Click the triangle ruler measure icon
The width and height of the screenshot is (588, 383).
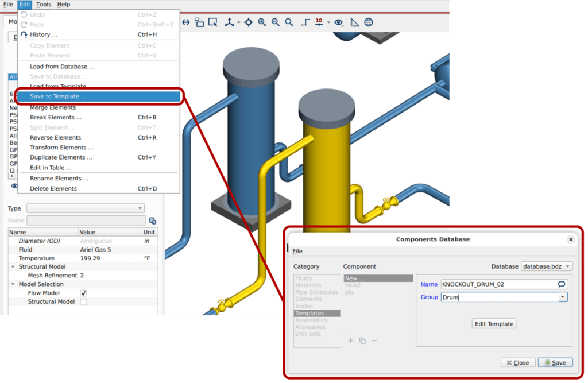[x=354, y=22]
